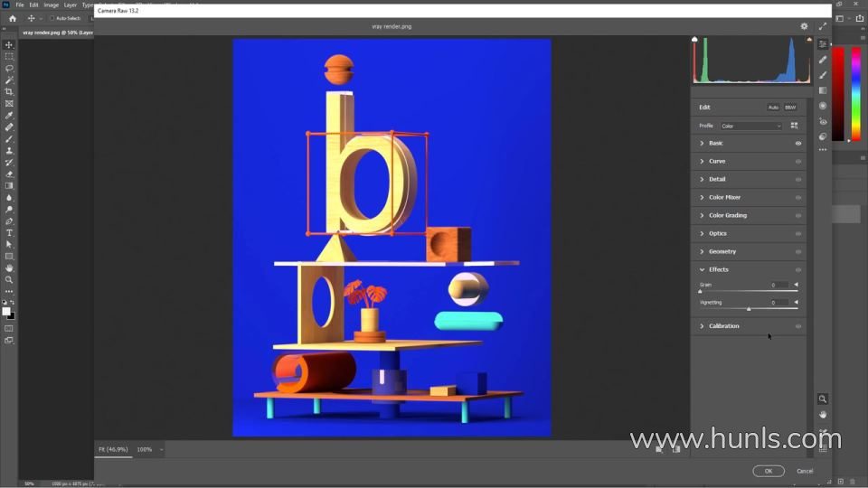Select the Clone Stamp tool
The image size is (868, 488).
point(9,151)
